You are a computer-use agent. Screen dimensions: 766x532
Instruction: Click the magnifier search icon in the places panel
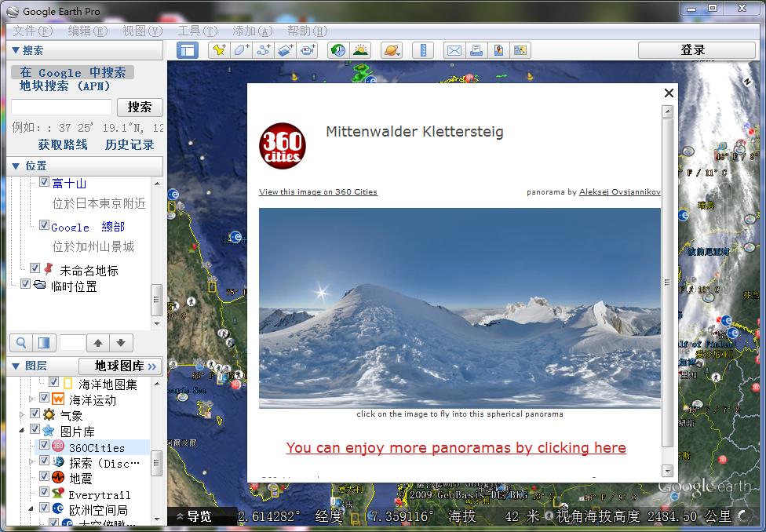[21, 343]
